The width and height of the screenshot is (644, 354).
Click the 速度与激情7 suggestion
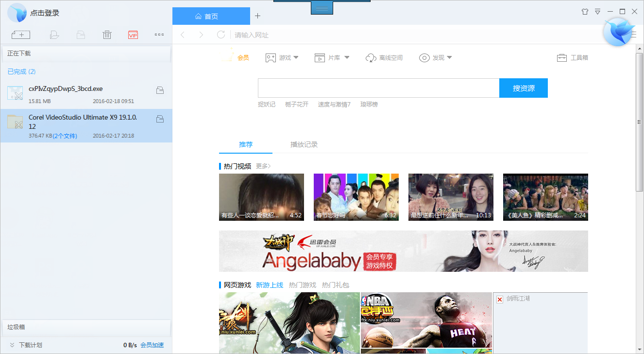pos(334,105)
